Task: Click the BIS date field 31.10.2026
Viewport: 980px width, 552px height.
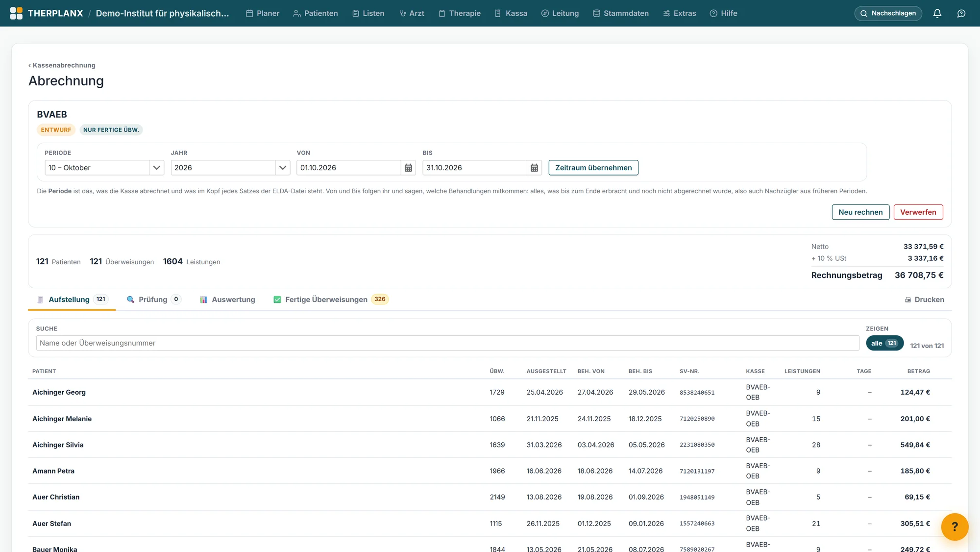Action: pyautogui.click(x=474, y=168)
